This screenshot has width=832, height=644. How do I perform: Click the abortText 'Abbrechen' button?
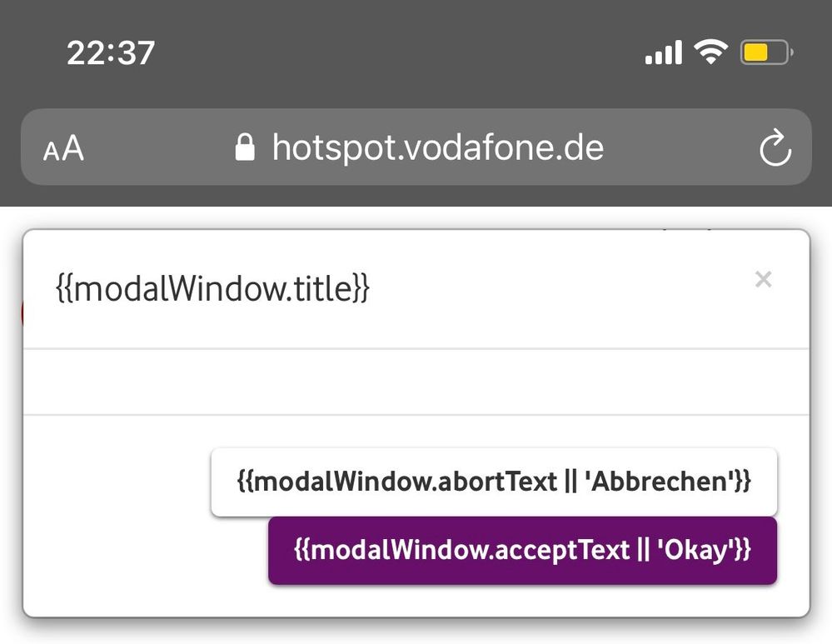click(494, 482)
